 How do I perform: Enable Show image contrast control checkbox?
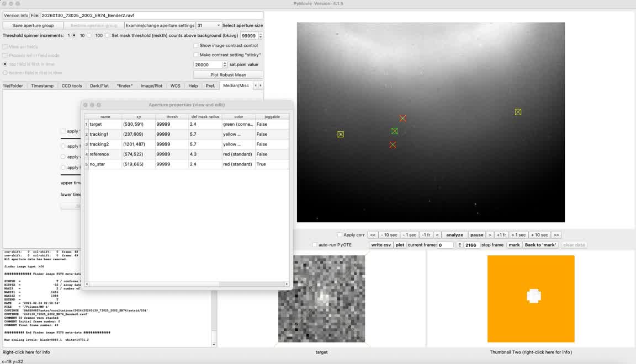(x=196, y=46)
